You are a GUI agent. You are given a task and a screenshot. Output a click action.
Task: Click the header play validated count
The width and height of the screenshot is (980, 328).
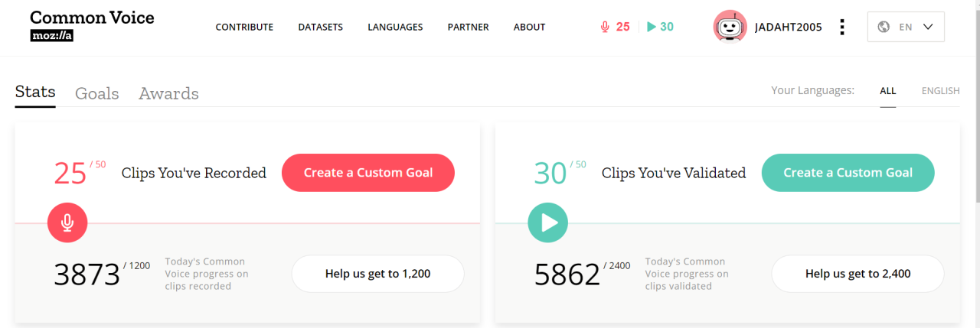(660, 27)
